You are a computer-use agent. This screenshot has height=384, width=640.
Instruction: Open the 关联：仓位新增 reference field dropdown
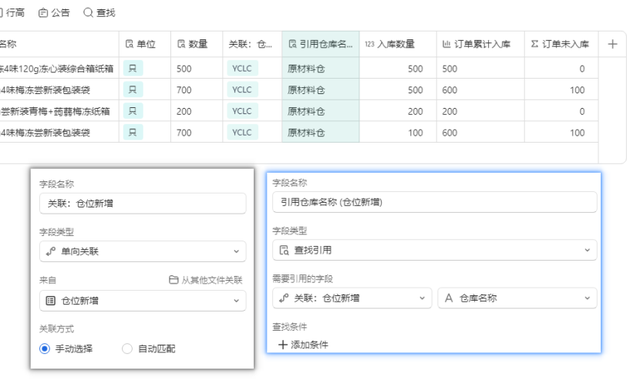click(352, 298)
